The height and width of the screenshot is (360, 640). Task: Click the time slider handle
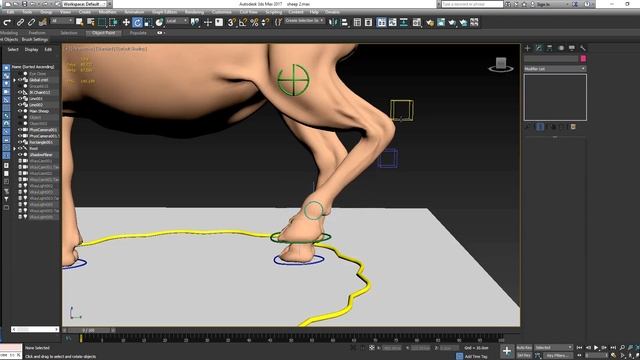89,330
